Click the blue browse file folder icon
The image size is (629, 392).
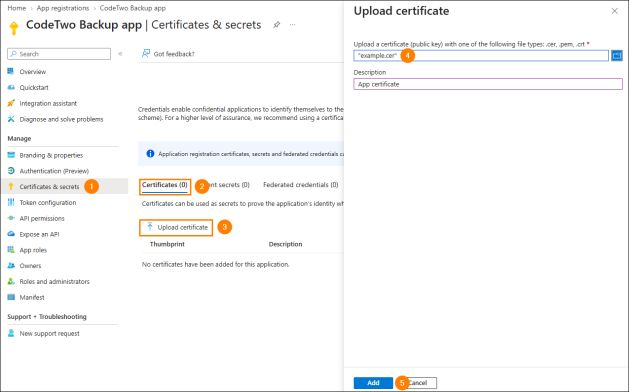617,56
